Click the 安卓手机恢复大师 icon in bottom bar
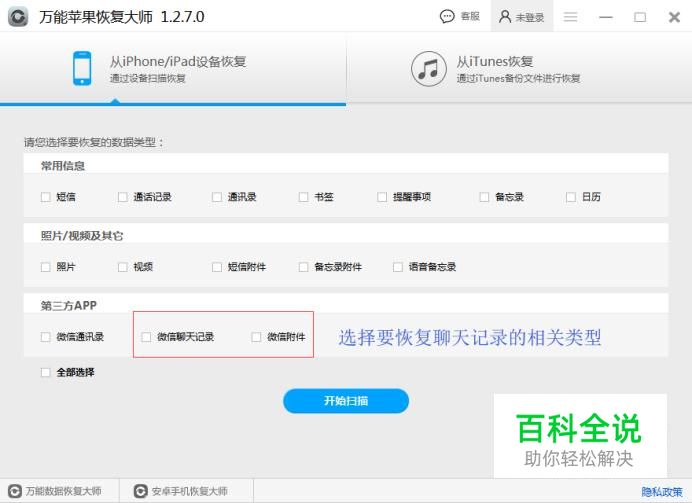 click(140, 491)
